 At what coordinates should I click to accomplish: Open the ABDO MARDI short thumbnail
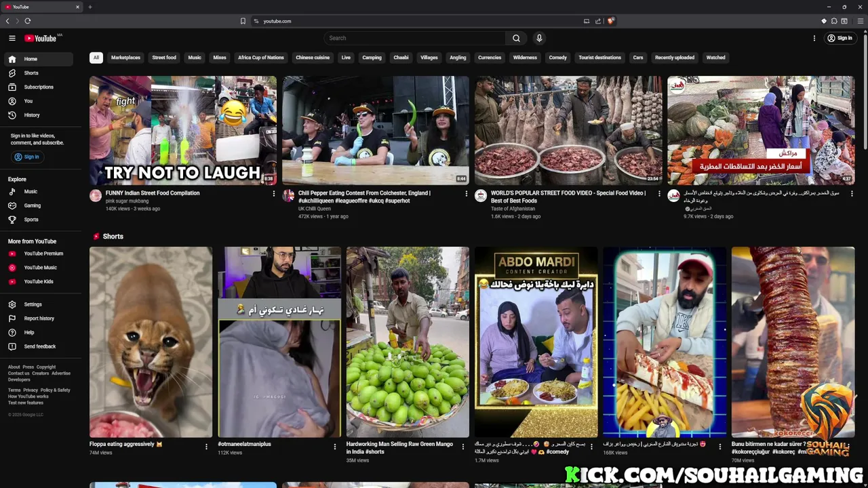coord(536,342)
